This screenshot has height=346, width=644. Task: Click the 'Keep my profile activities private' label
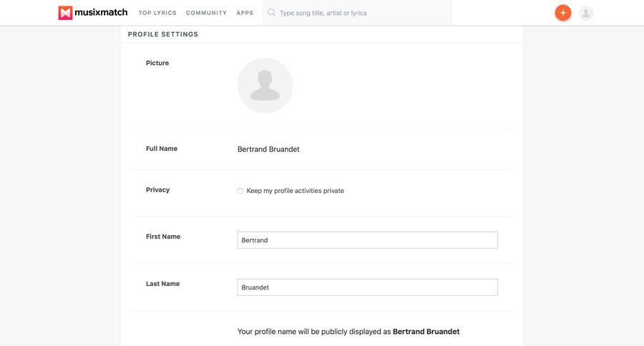(295, 191)
